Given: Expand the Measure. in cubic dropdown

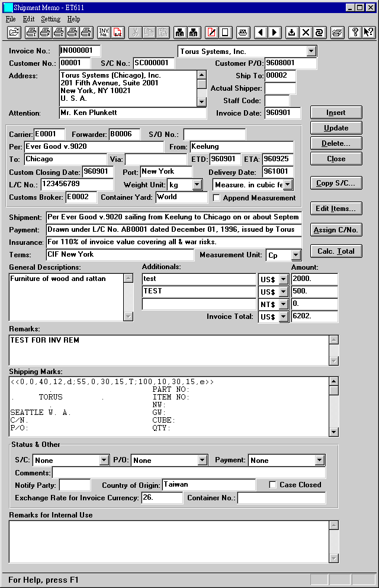Looking at the screenshot, I should pyautogui.click(x=288, y=184).
